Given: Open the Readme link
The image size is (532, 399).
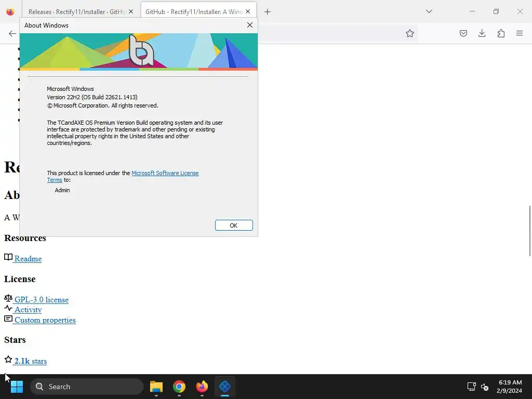Looking at the screenshot, I should (x=28, y=259).
